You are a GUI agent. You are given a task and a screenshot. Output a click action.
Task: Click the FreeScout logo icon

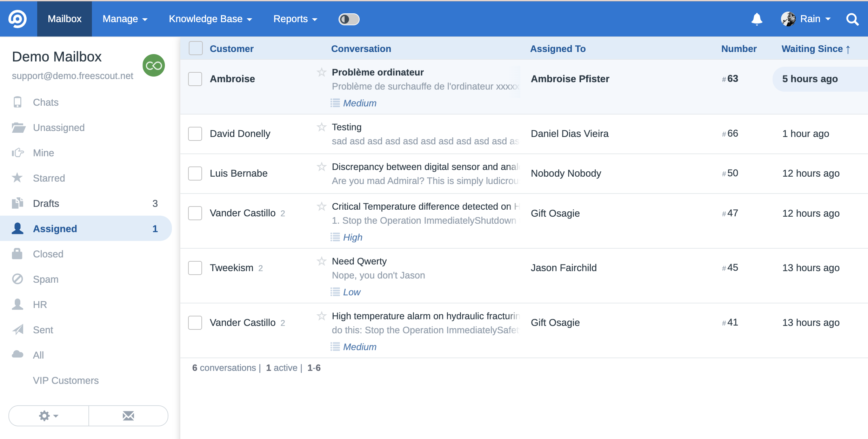(x=18, y=19)
